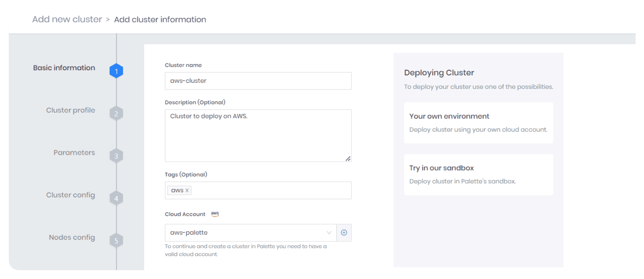Go to Parameters step

click(74, 153)
